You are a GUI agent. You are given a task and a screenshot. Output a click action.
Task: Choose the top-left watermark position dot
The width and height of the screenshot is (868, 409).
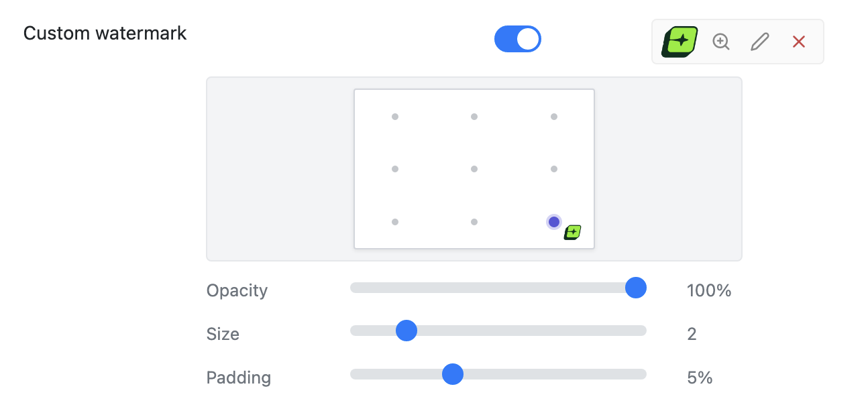(x=394, y=116)
